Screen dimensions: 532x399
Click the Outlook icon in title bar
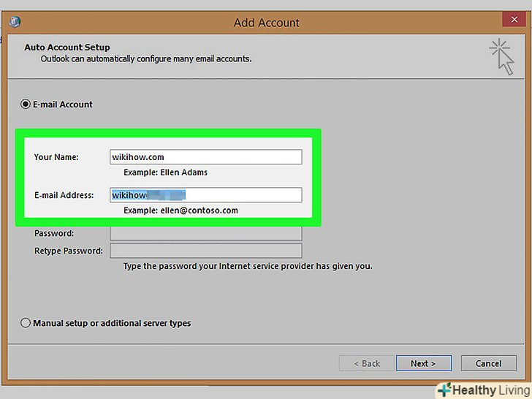coord(15,22)
